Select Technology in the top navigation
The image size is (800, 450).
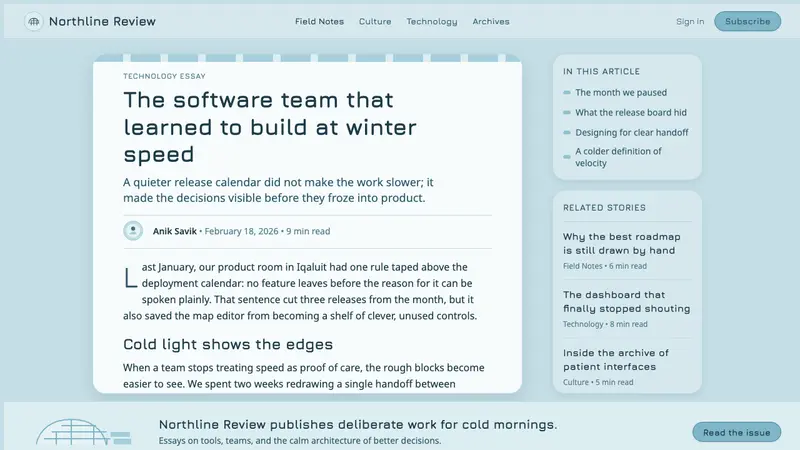coord(432,21)
